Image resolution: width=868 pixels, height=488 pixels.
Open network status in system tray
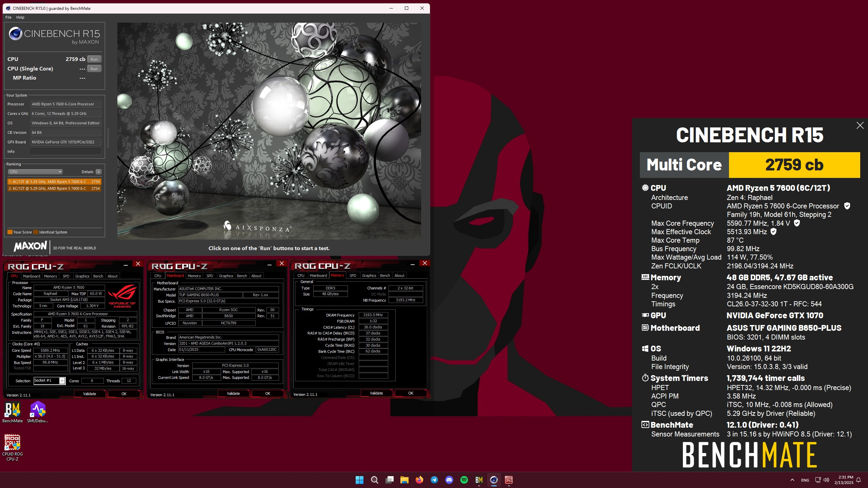pos(818,480)
